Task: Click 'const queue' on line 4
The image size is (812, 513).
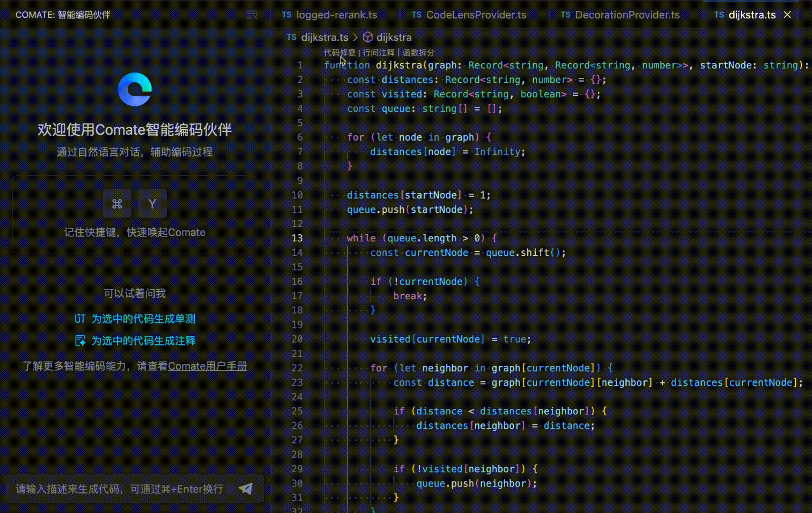Action: (x=378, y=109)
